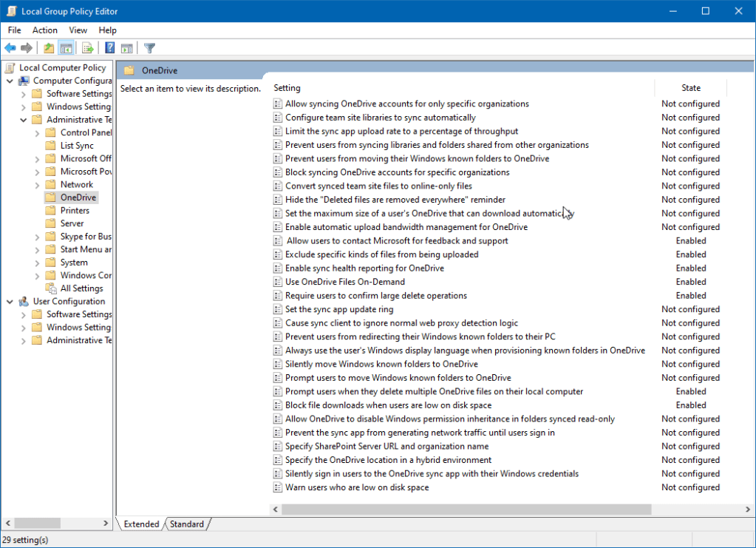756x548 pixels.
Task: Expand the User Configuration Windows Settings folder
Action: pyautogui.click(x=23, y=327)
